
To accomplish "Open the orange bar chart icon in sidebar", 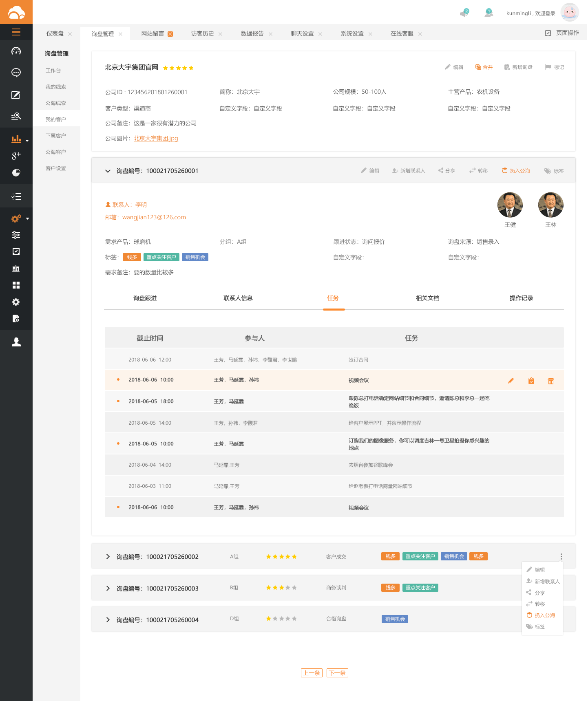I will click(x=16, y=139).
